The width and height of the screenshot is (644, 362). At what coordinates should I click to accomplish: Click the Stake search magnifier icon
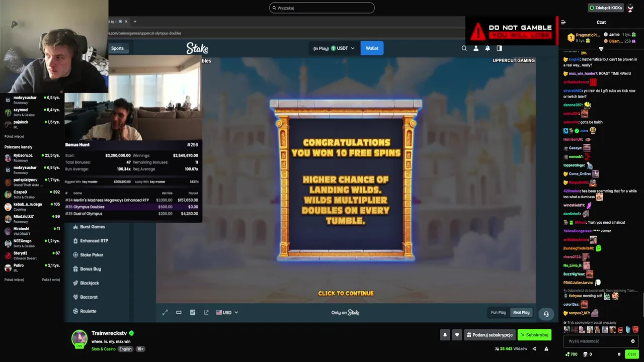(x=464, y=48)
